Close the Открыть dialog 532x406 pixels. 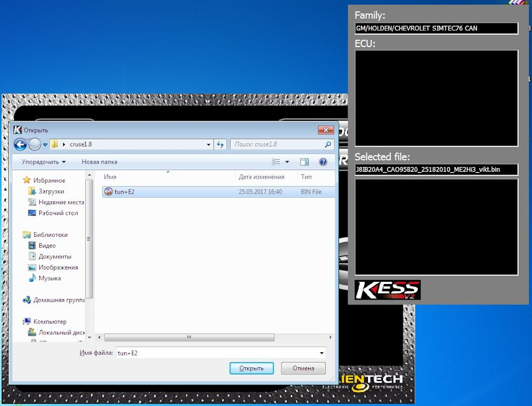(x=326, y=130)
